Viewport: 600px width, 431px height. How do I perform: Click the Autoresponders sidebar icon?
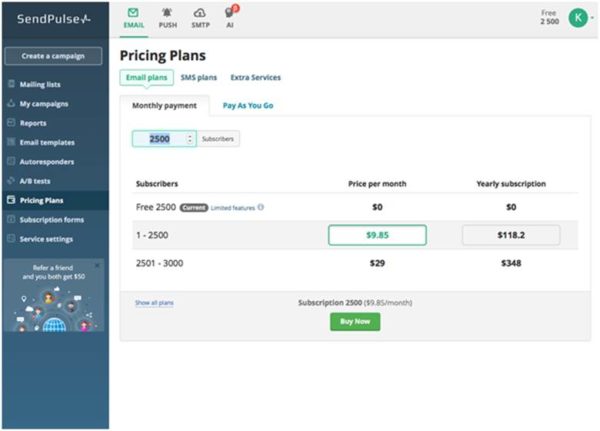coord(11,161)
